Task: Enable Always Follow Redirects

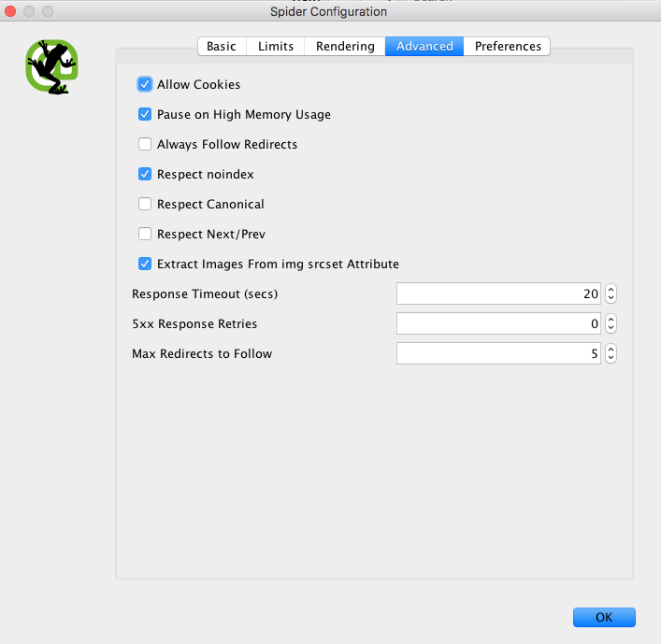Action: pyautogui.click(x=145, y=144)
